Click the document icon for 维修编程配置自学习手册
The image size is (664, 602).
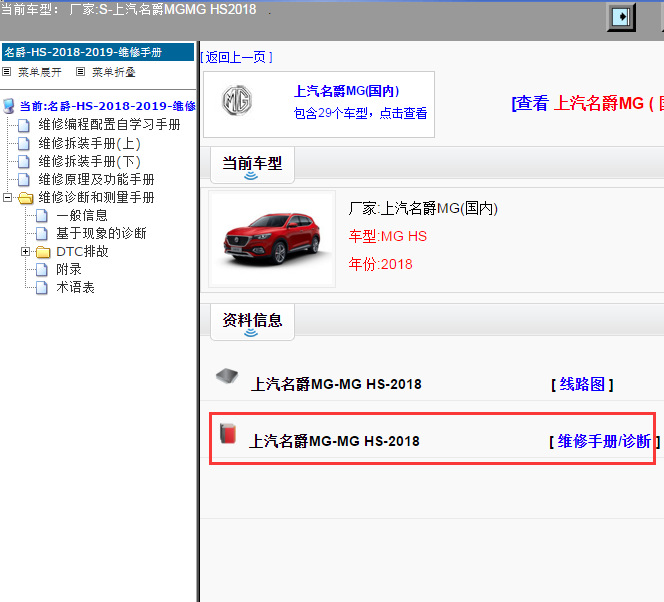(24, 125)
